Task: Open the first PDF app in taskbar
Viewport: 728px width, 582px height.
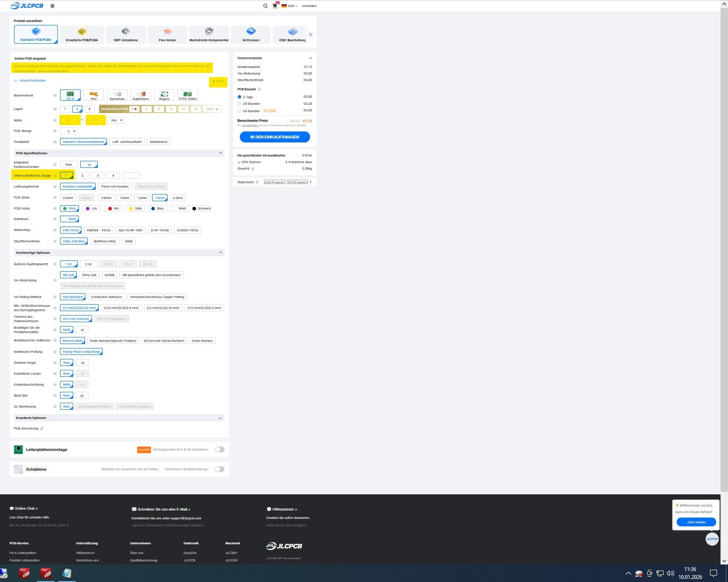Action: (24, 573)
